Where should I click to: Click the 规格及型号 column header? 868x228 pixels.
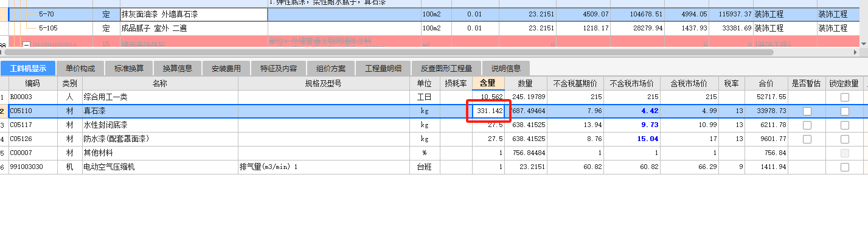pos(324,83)
